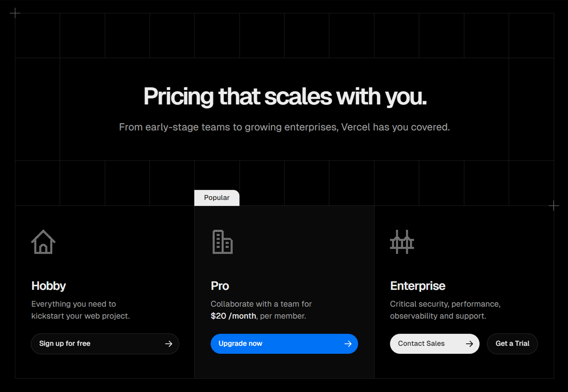568x392 pixels.
Task: Click the Sign up for free button
Action: (105, 344)
